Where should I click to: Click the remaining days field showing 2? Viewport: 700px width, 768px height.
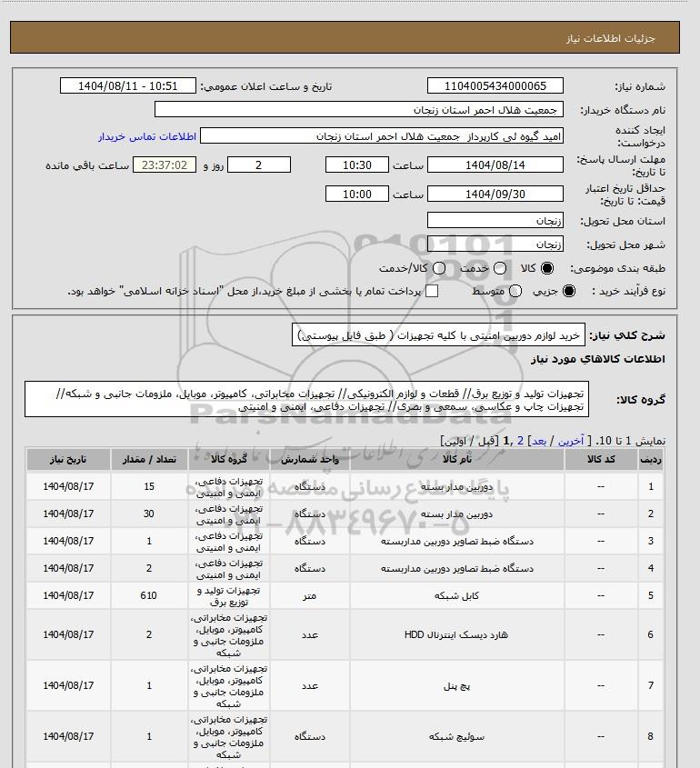coord(259,165)
